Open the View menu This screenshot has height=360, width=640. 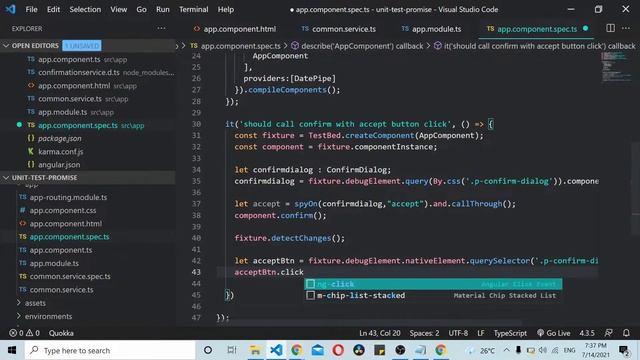[118, 9]
